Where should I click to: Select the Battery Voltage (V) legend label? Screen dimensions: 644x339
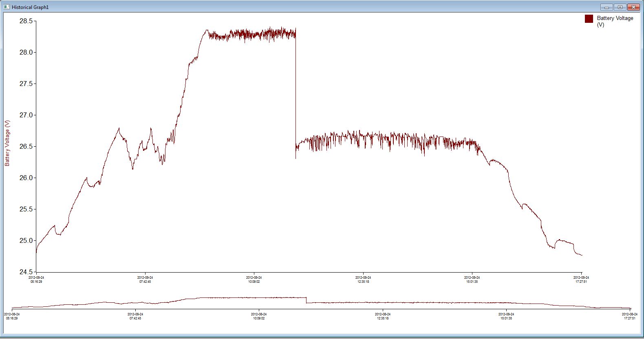(615, 21)
